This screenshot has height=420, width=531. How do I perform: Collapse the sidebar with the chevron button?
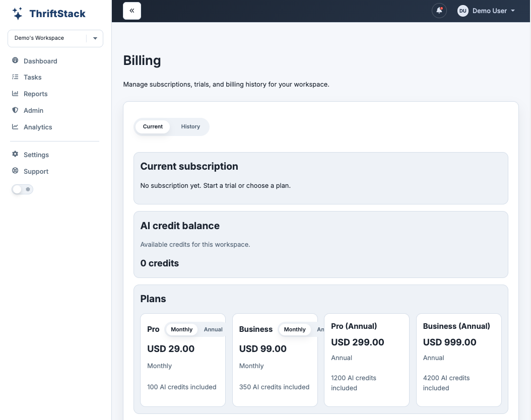(x=131, y=11)
